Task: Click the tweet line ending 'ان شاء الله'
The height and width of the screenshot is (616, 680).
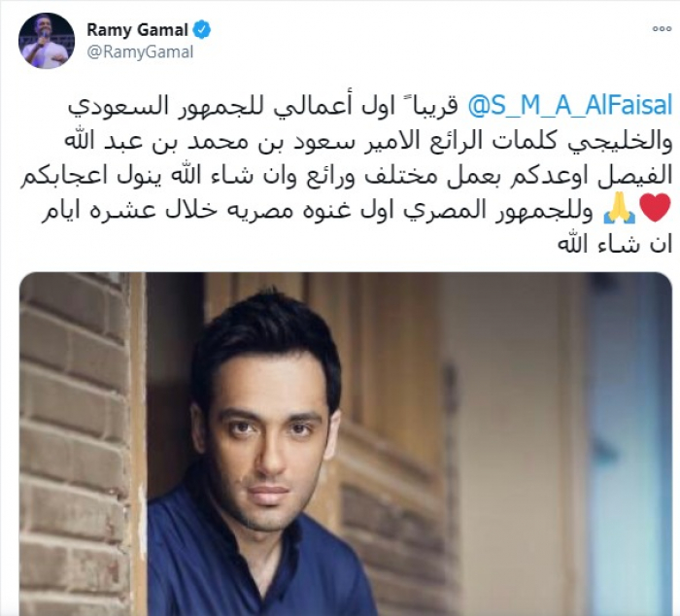Action: pos(614,244)
